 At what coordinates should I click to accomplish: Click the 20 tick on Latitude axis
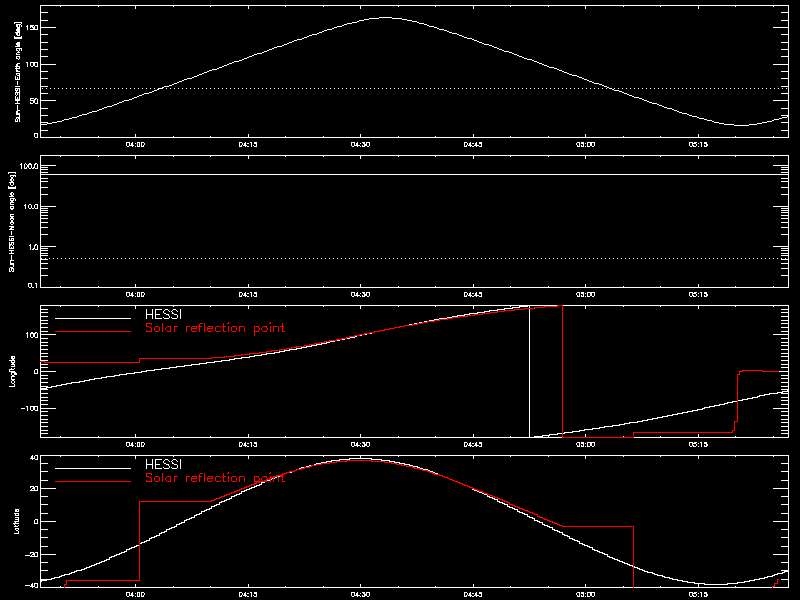(34, 489)
